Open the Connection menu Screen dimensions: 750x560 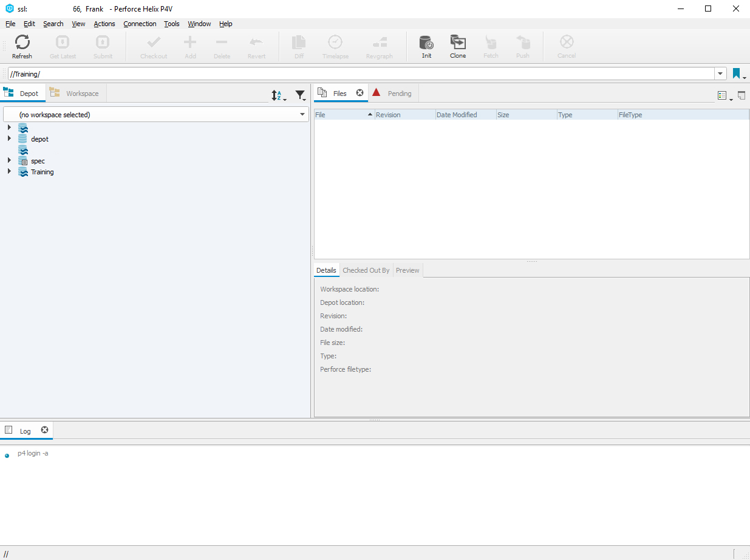coord(140,24)
